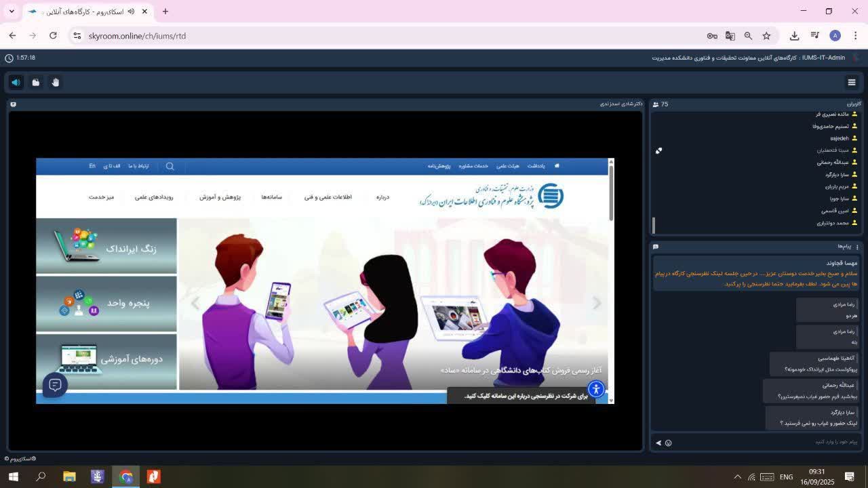Click the send message arrow icon
The width and height of the screenshot is (868, 488).
coord(658,443)
